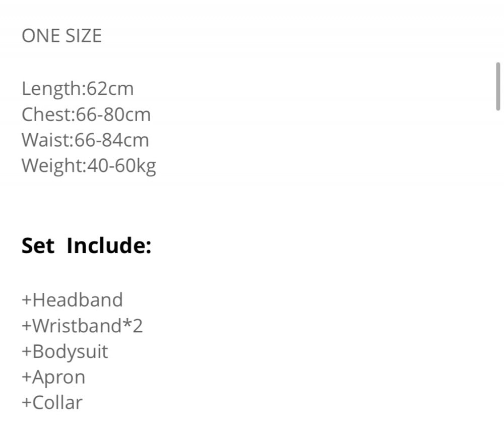Viewport: 504px width, 422px height.
Task: Click the +Wristband*2 list item
Action: (82, 326)
